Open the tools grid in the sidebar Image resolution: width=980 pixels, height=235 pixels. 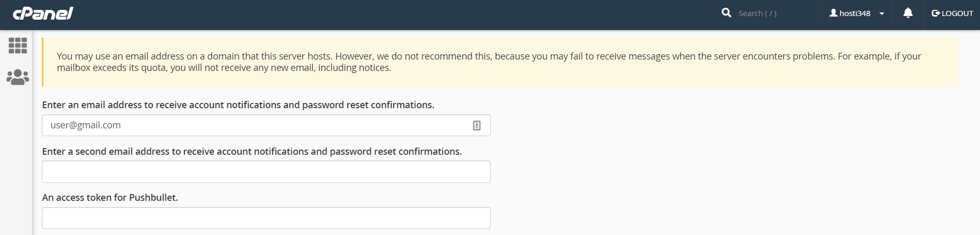pos(18,46)
